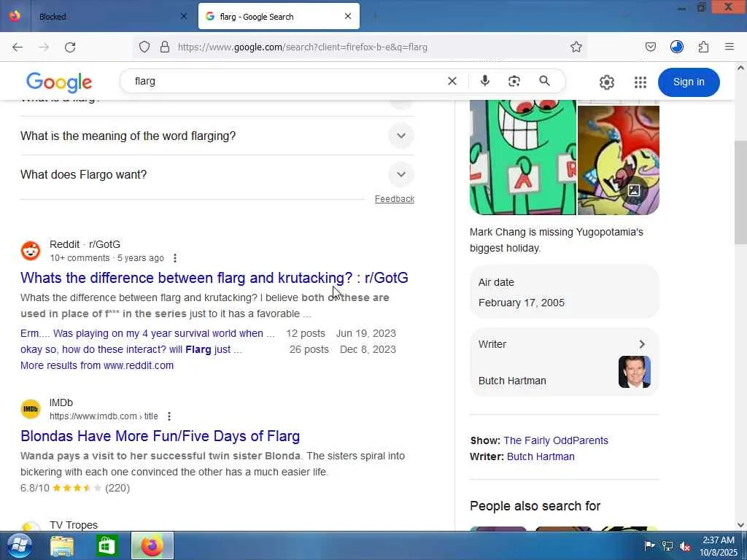Open the Firefox extensions puzzle icon

(x=703, y=47)
